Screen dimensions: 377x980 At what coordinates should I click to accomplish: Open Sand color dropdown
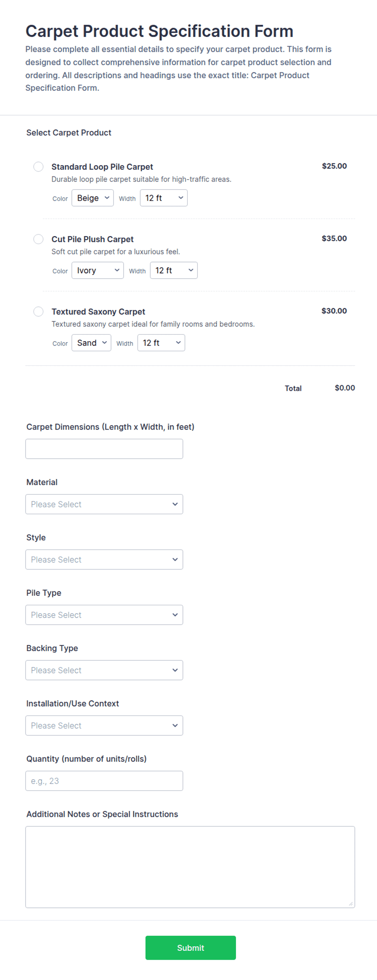tap(91, 343)
